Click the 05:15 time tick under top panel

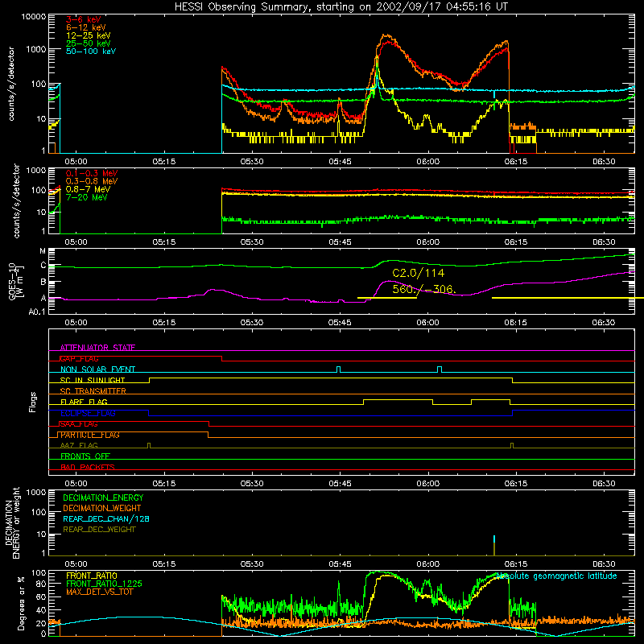[164, 162]
